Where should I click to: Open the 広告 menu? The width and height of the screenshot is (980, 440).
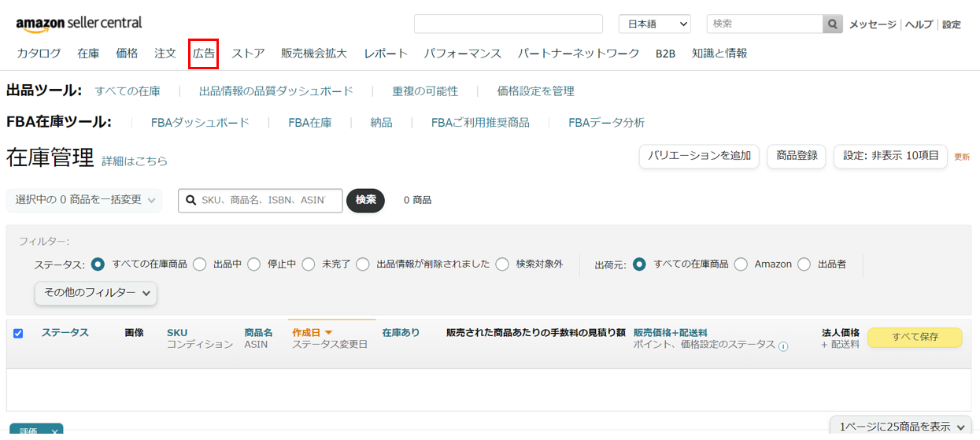pos(204,54)
